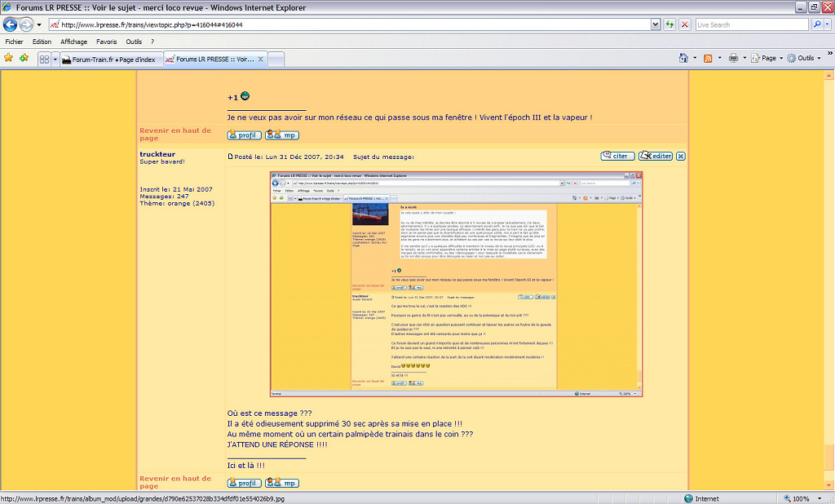Click the zoom level magnifier in status bar
Image resolution: width=835 pixels, height=504 pixels.
click(787, 498)
